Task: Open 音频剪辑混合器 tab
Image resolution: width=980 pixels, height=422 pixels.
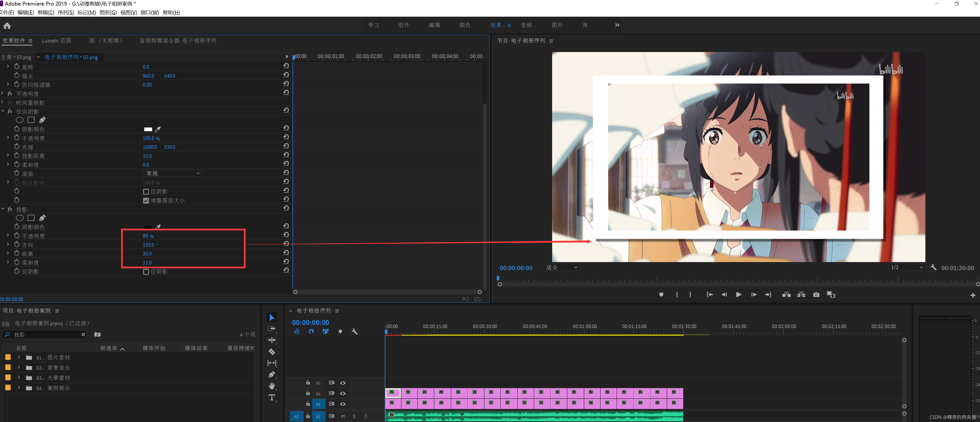Action: pos(178,41)
